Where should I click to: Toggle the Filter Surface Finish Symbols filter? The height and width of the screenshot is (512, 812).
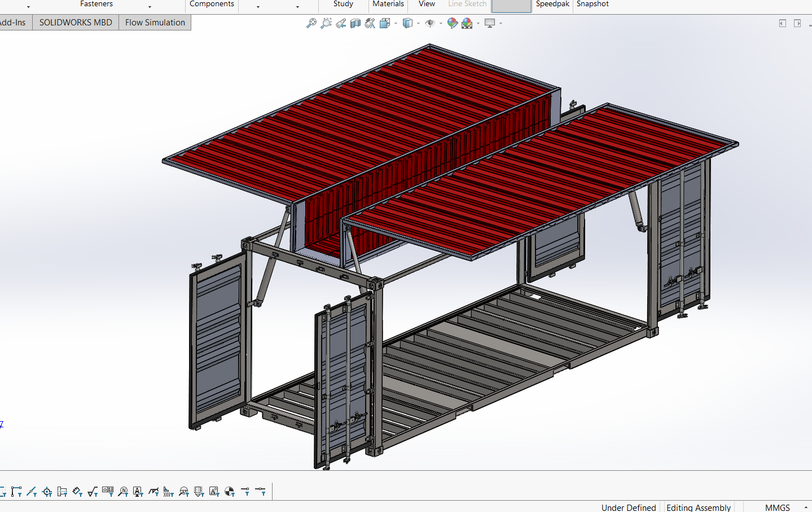point(93,492)
